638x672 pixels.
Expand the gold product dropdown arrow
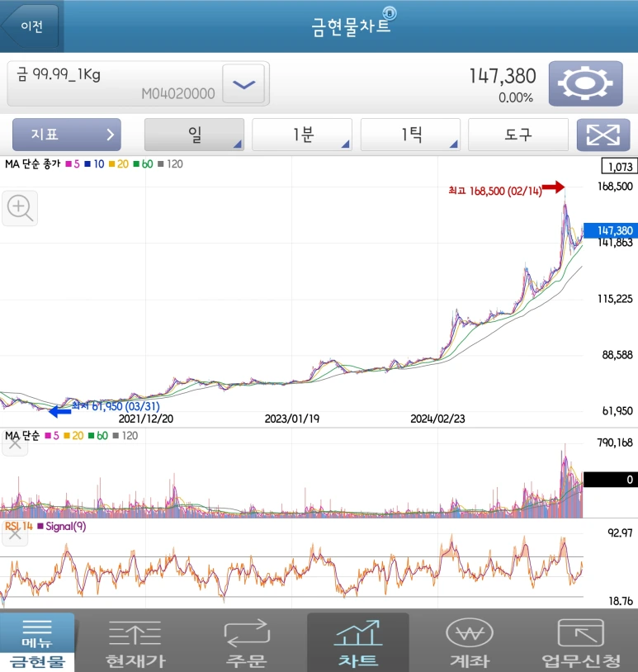pos(243,84)
